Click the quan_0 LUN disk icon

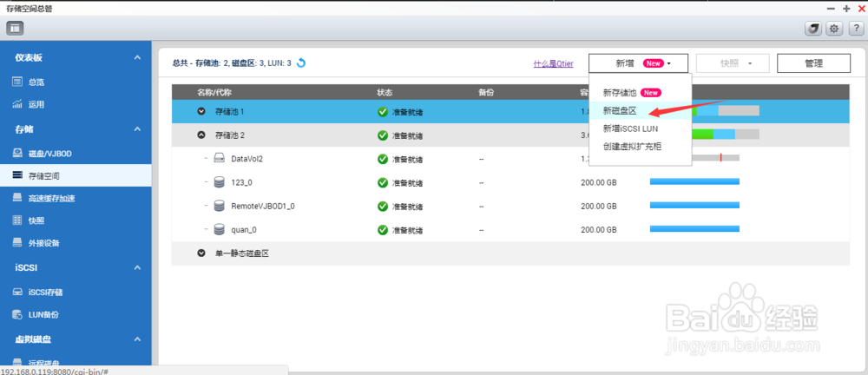(220, 229)
